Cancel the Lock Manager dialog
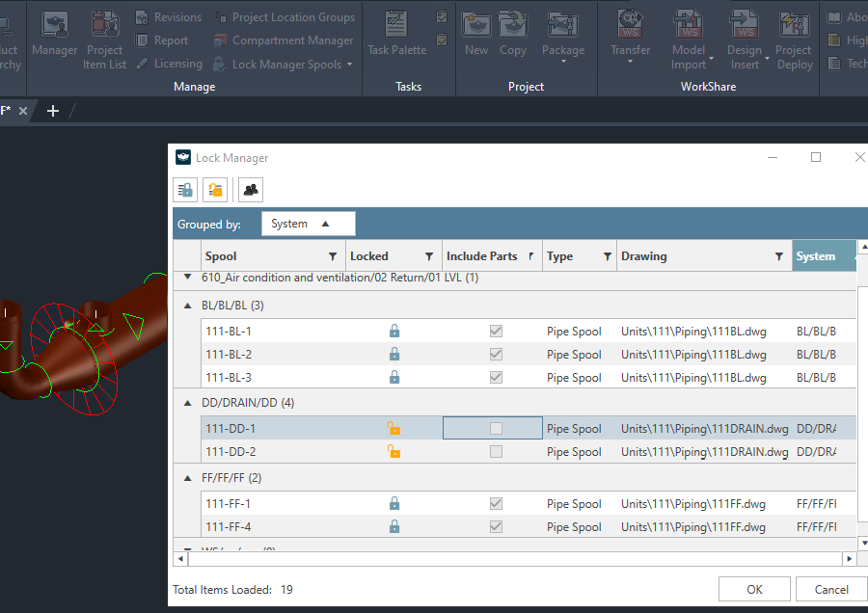Screen dimensions: 868x613 [x=831, y=589]
